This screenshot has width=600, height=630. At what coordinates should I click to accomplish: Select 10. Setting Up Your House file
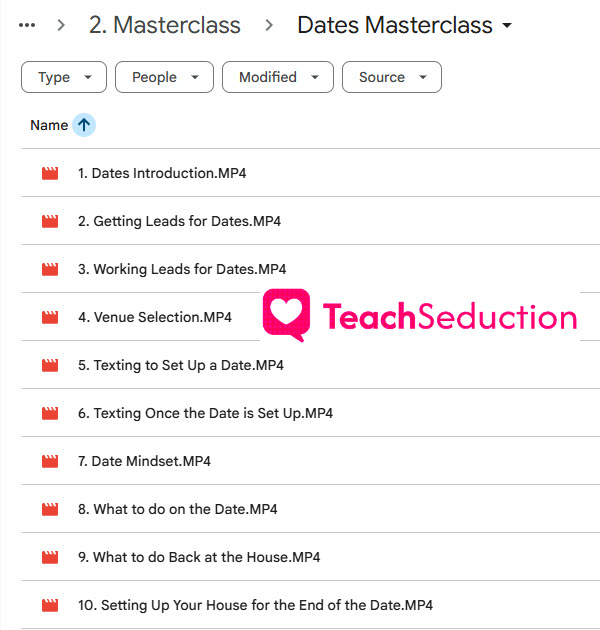tap(310, 605)
